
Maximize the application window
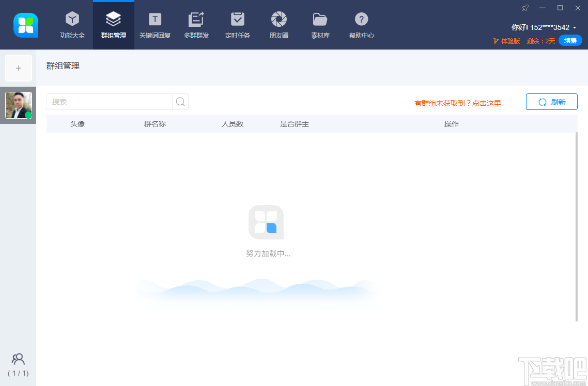click(560, 8)
